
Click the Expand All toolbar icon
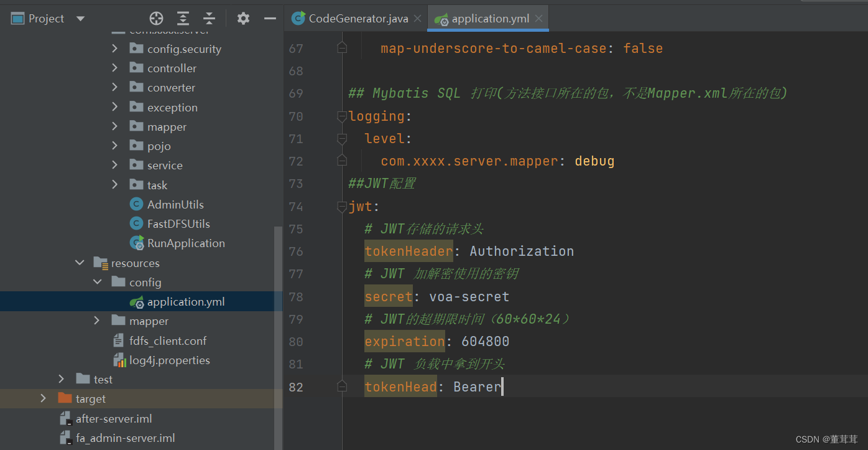click(x=183, y=19)
